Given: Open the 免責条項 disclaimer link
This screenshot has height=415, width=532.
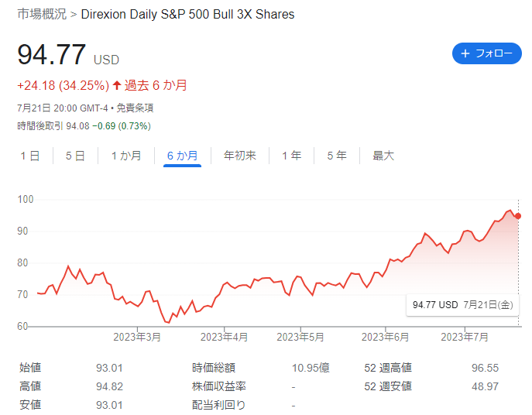Looking at the screenshot, I should [x=135, y=108].
